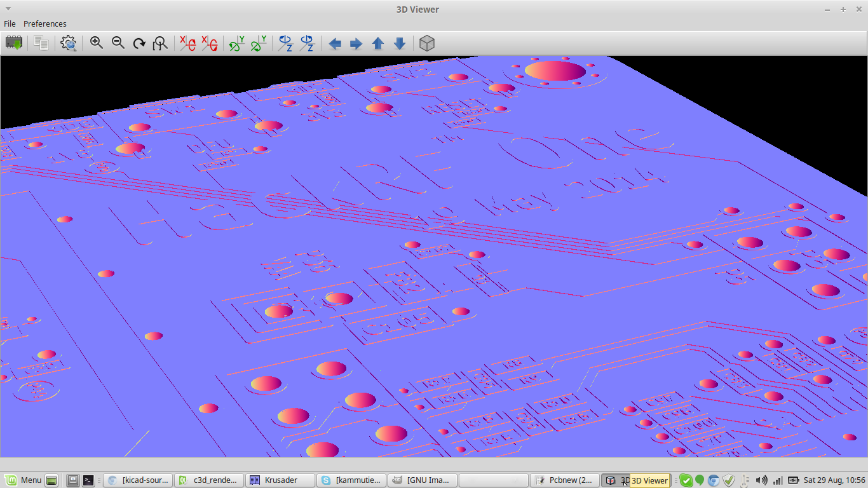Open the window menu arrow in the title bar
868x488 pixels.
[x=8, y=9]
